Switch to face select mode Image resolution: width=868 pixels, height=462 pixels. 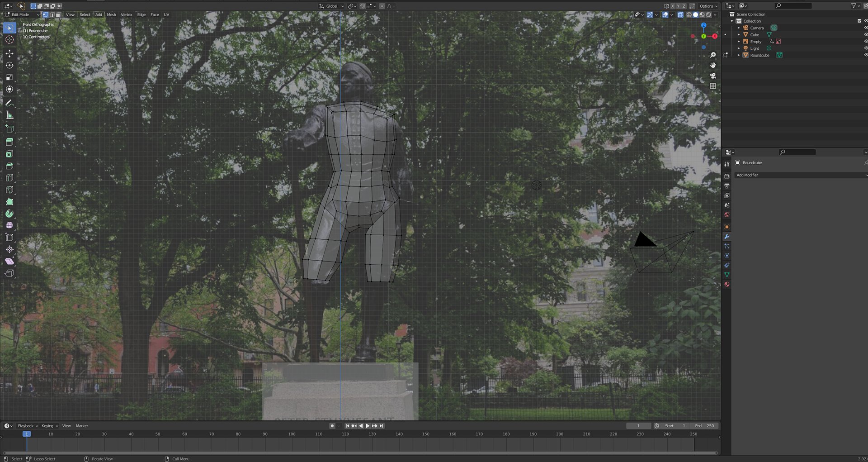pos(58,14)
